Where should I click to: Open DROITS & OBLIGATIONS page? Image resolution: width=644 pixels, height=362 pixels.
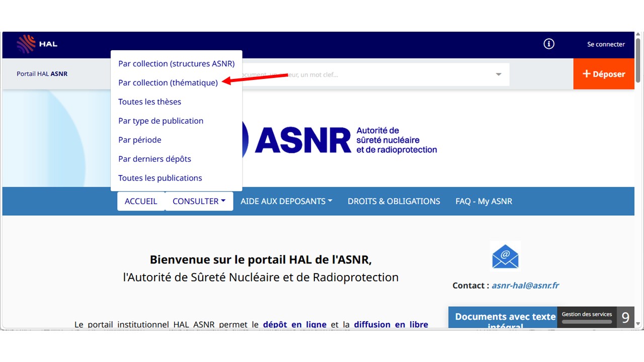pos(394,201)
